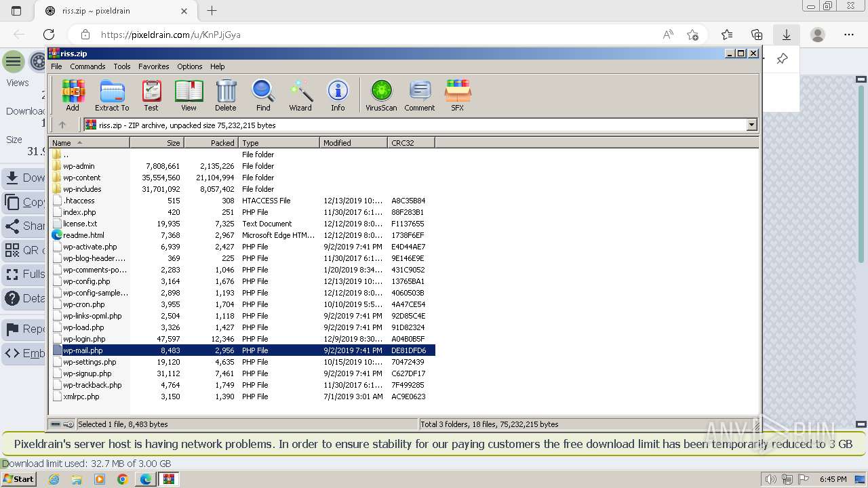This screenshot has width=868, height=488.
Task: Select wp-signup.php file
Action: click(87, 373)
